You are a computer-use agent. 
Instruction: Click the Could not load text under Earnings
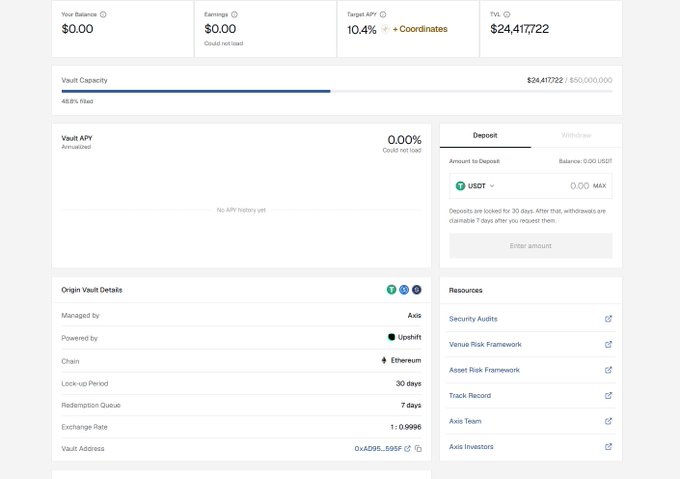tap(224, 43)
